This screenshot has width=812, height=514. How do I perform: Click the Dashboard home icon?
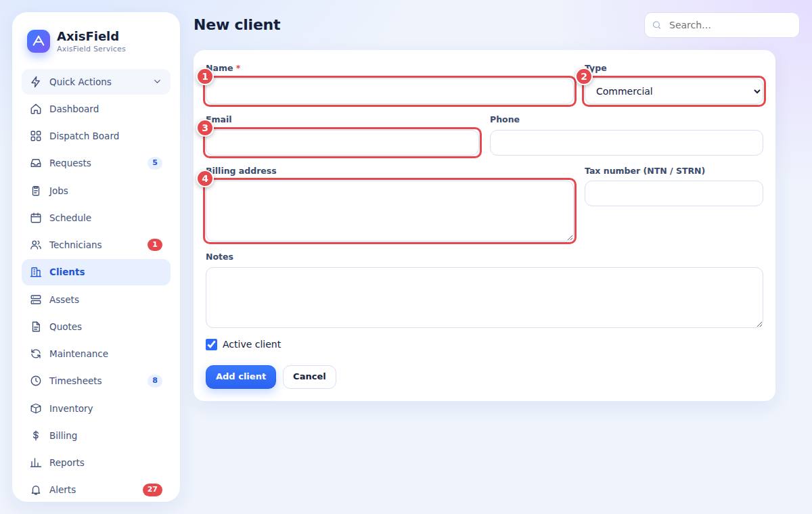point(36,109)
